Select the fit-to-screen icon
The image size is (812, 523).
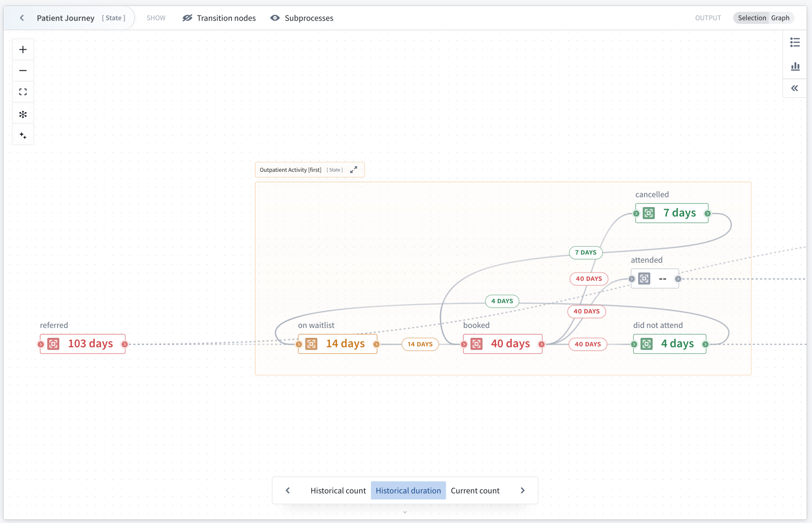click(x=23, y=92)
